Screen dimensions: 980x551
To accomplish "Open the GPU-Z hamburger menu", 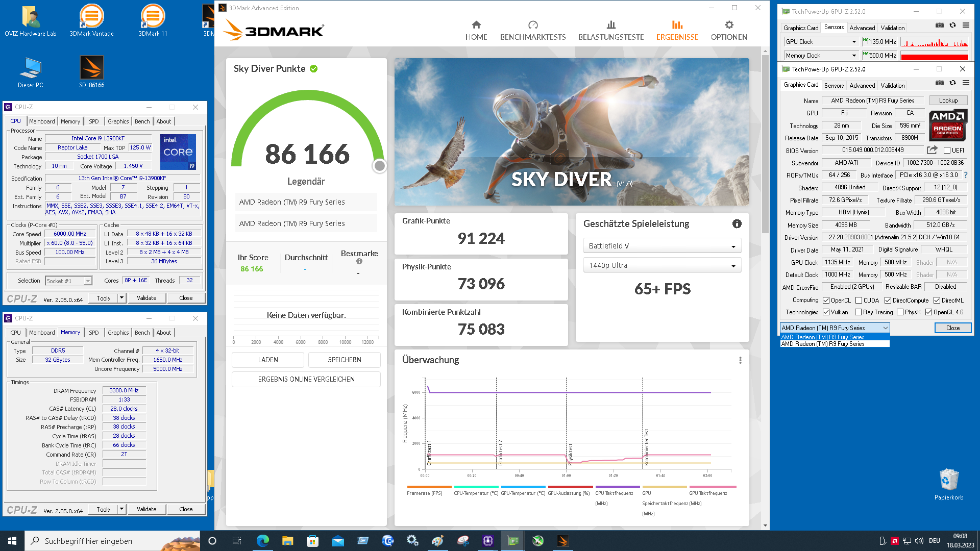I will click(x=966, y=83).
